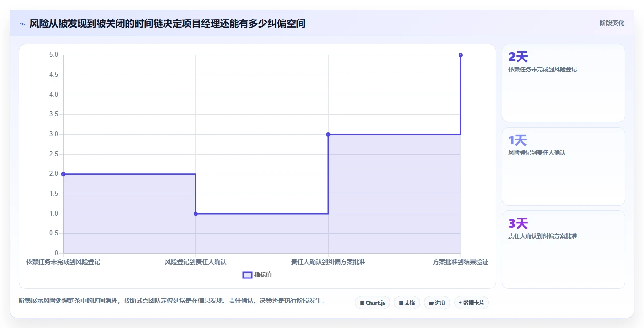Click the Chart.js tag pill
The image size is (644, 328).
372,303
